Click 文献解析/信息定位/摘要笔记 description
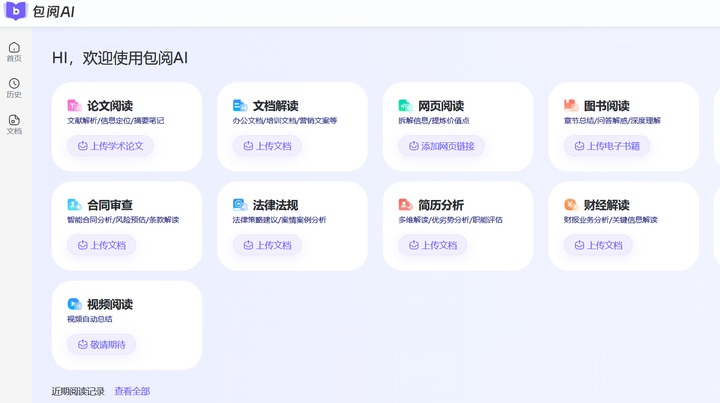This screenshot has height=403, width=720. point(116,121)
